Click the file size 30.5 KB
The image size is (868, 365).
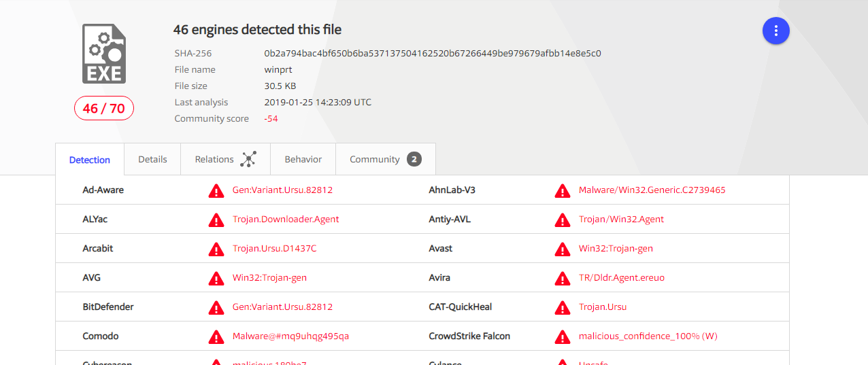pos(280,86)
